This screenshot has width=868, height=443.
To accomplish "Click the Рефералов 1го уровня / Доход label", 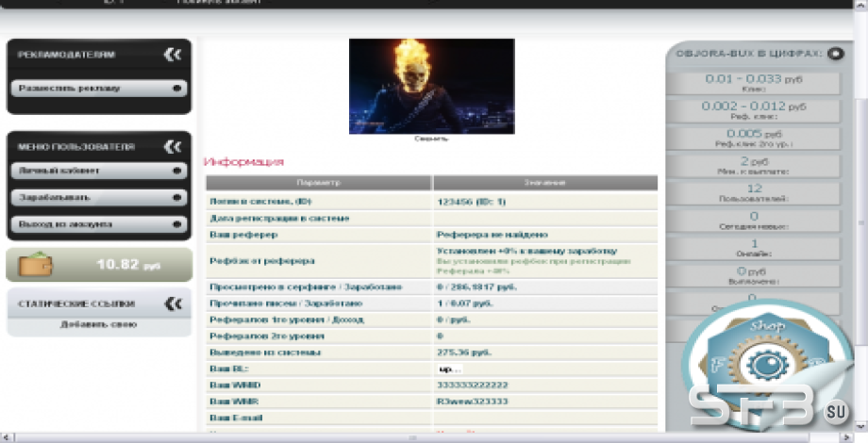I will coord(287,320).
